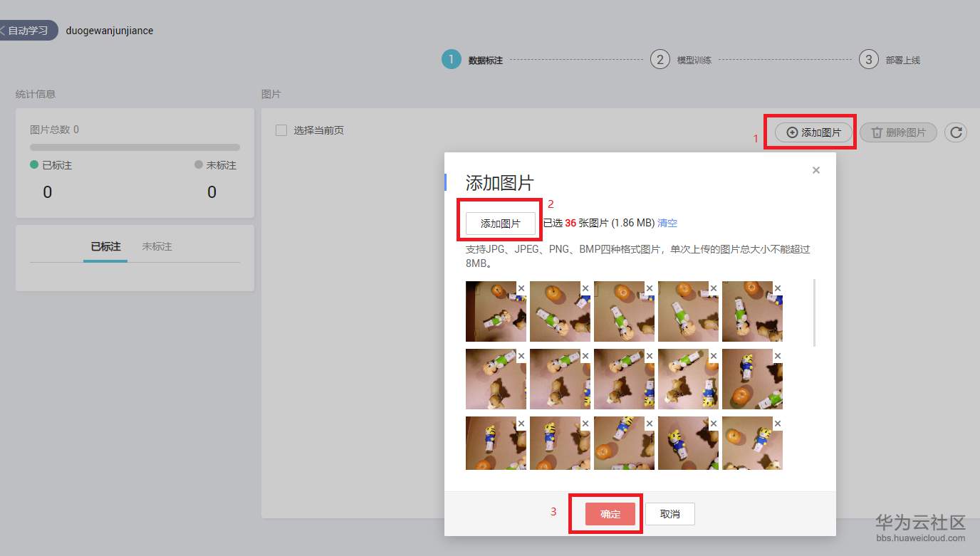Click the 未标注 legend with grey dot

215,165
